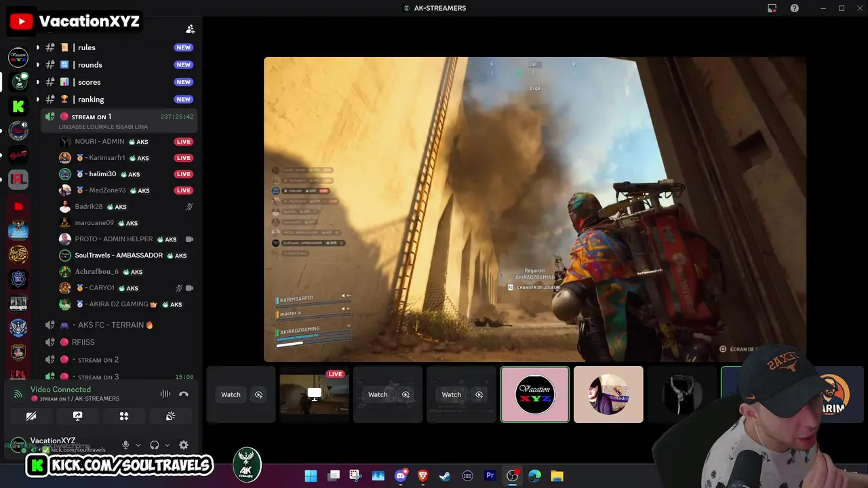Open the rounds channel
Viewport: 868px width, 488px height.
tap(119, 65)
